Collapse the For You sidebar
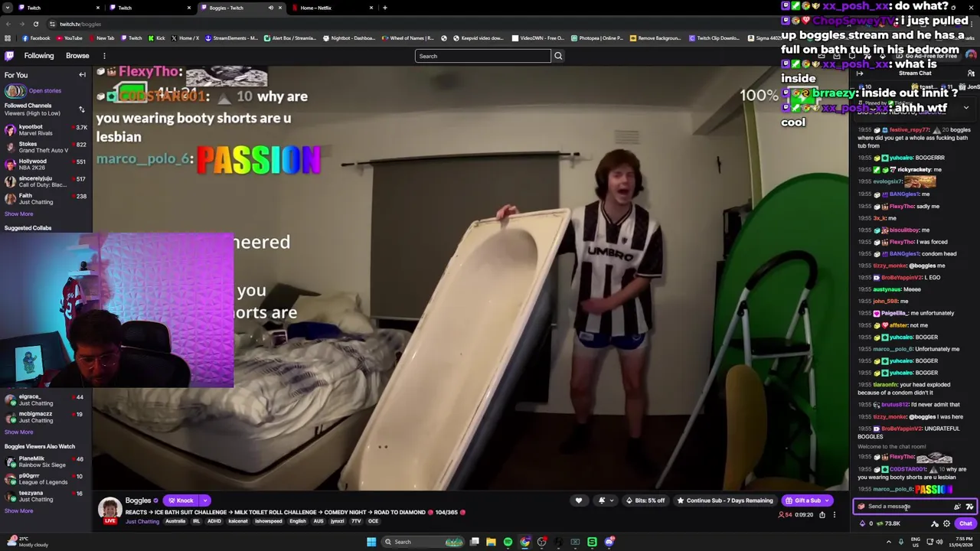Viewport: 980px width, 551px height. coord(82,75)
